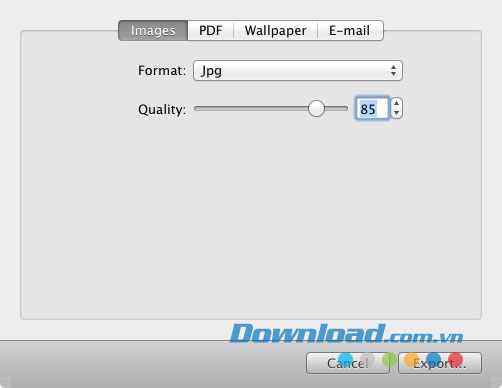
Task: Go to the E-mail tab
Action: (350, 31)
